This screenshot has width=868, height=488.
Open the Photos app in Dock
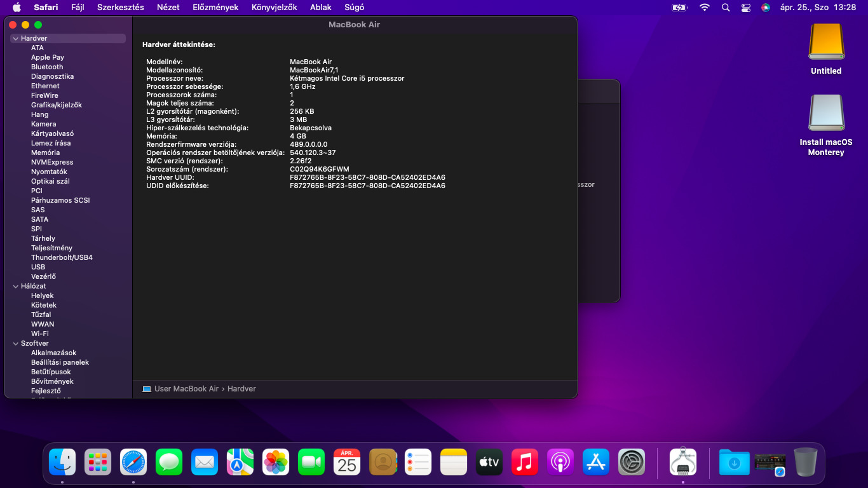(x=276, y=462)
